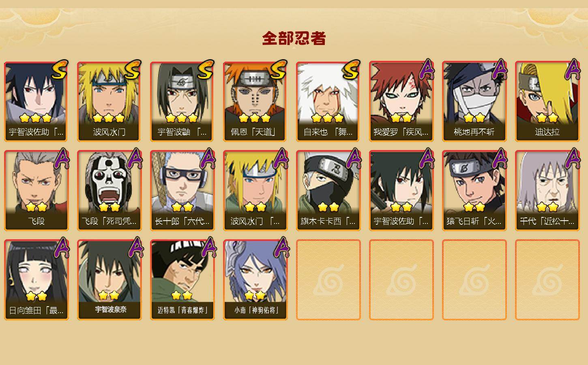This screenshot has width=588, height=365.
Task: Click the 迈特凯「青春爆炸」 card
Action: coord(182,280)
